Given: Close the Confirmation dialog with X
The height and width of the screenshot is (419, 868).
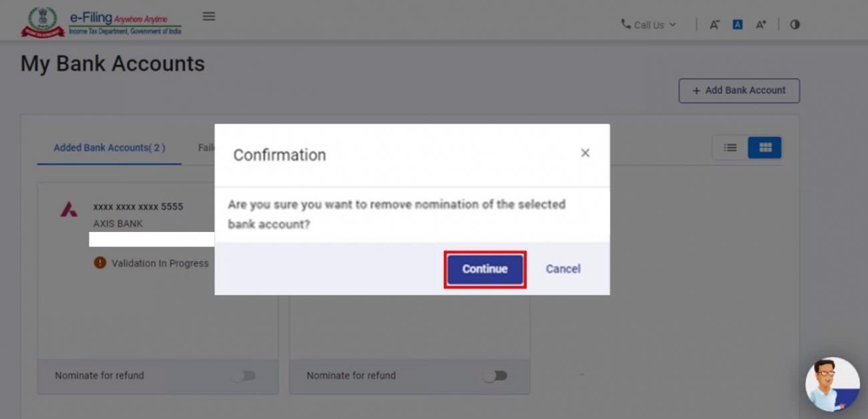Looking at the screenshot, I should (x=585, y=153).
